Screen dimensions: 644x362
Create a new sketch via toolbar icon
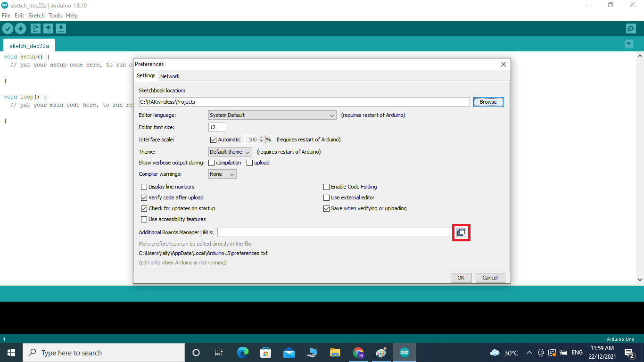click(x=36, y=28)
